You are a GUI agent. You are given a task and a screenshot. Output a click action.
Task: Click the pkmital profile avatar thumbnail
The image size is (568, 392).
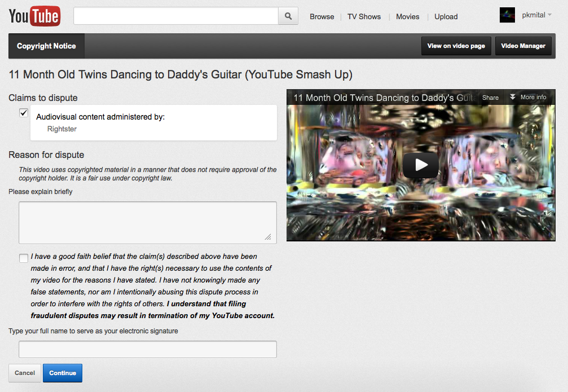click(507, 16)
